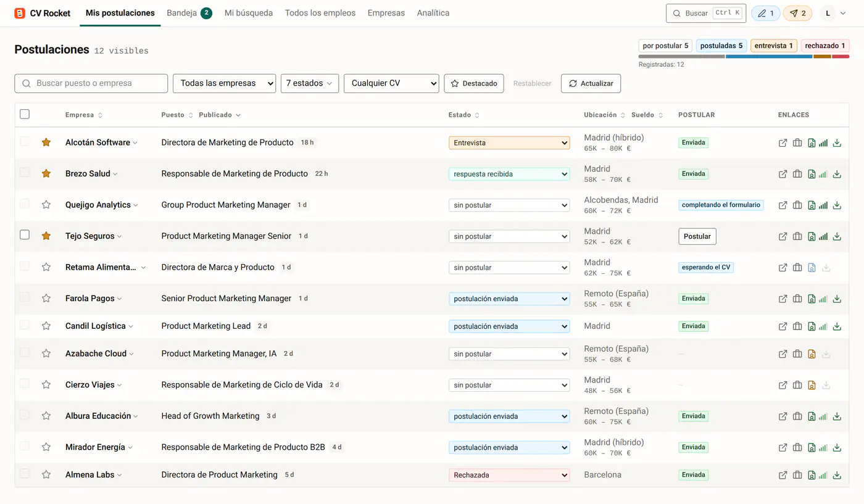Click the Postular button for Tejo Seguros

(x=697, y=236)
